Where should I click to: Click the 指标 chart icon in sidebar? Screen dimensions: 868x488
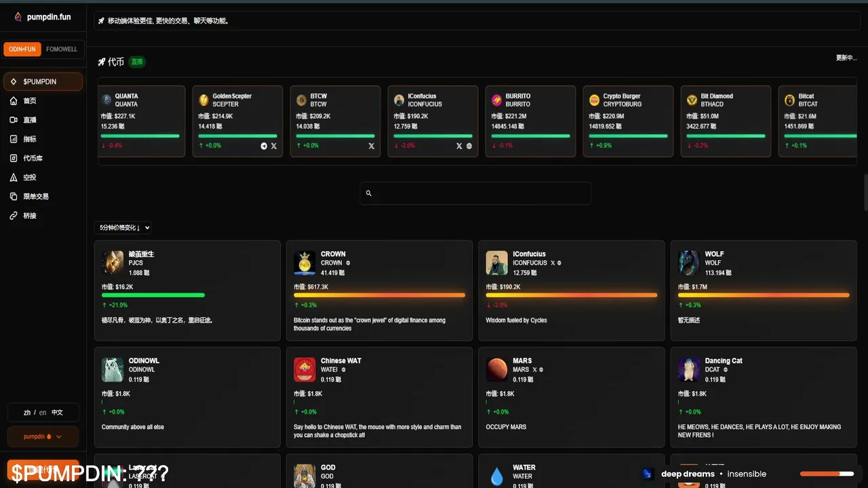[14, 139]
